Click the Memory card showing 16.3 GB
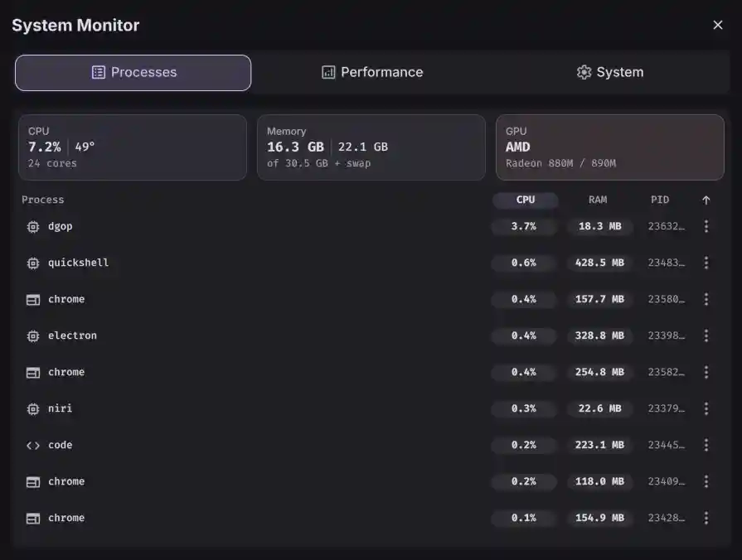Image resolution: width=742 pixels, height=560 pixels. click(x=371, y=147)
